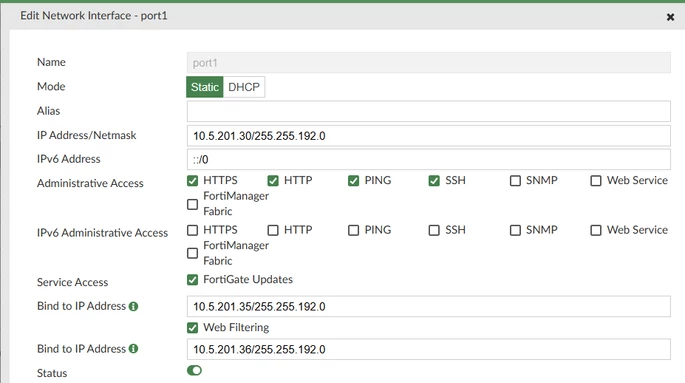Enable HTTP under IPv6 Administrative Access
The height and width of the screenshot is (383, 685).
click(273, 230)
